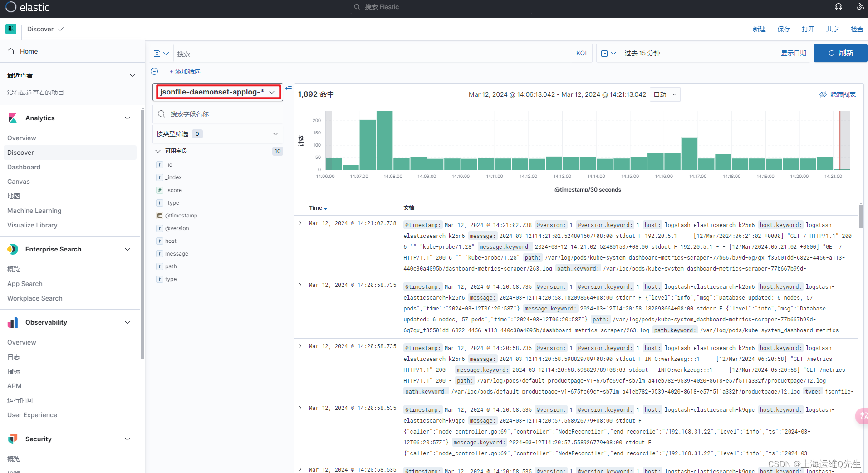Open the 按类型筛选 filter dropdown

point(218,134)
